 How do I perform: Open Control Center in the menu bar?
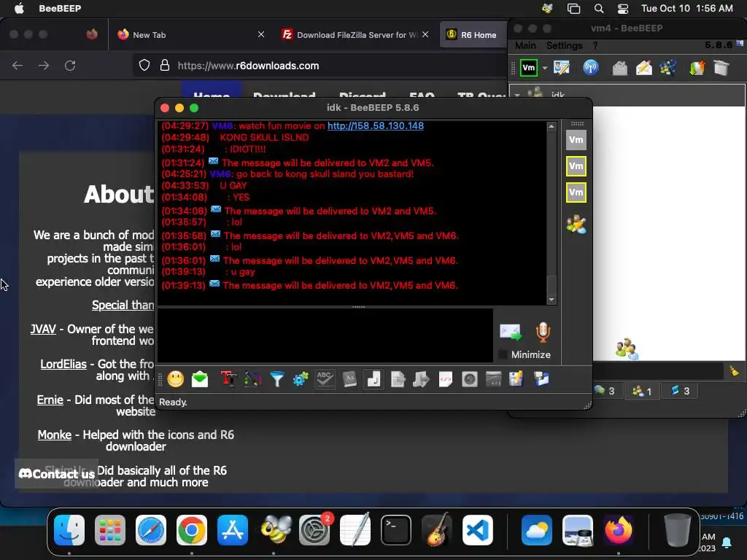(623, 9)
